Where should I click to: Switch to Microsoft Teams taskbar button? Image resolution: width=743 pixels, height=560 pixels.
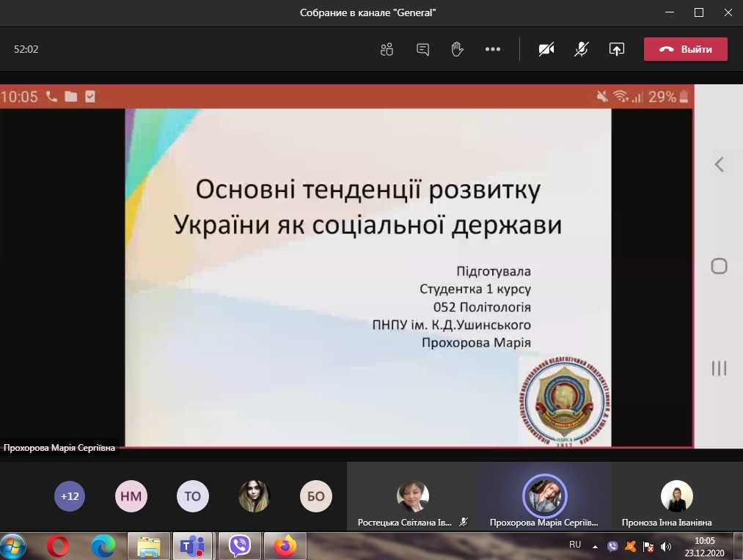(x=192, y=546)
